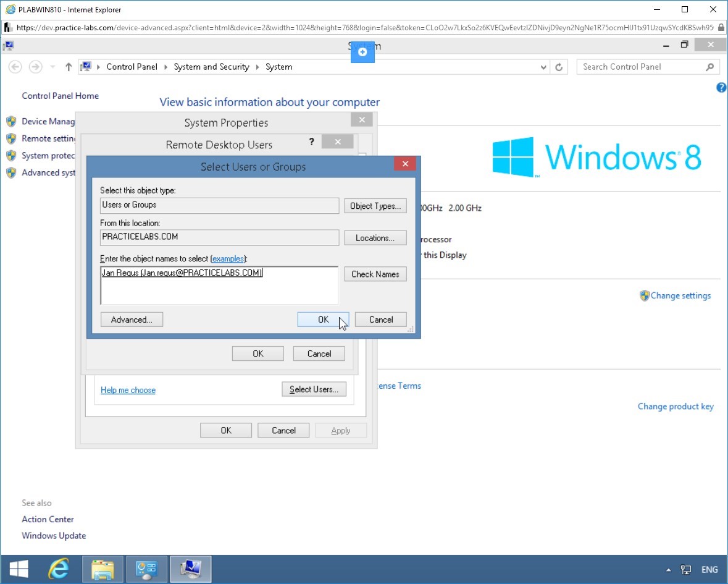
Task: Click the browser address bar URL
Action: pyautogui.click(x=364, y=28)
